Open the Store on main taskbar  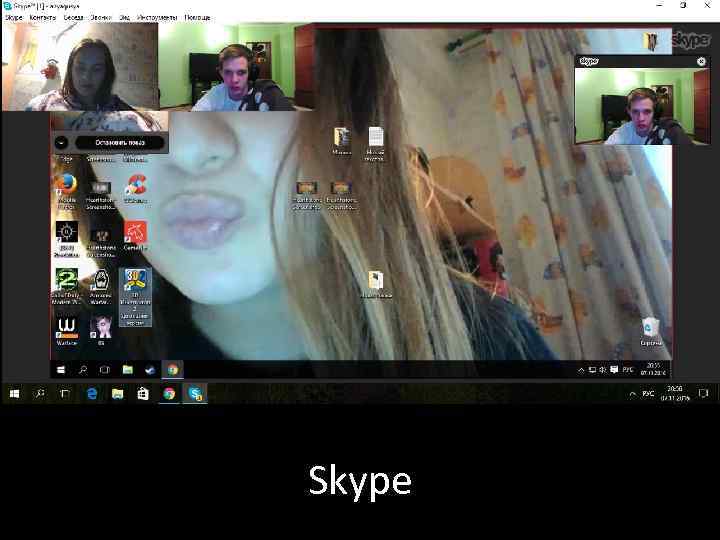point(143,394)
